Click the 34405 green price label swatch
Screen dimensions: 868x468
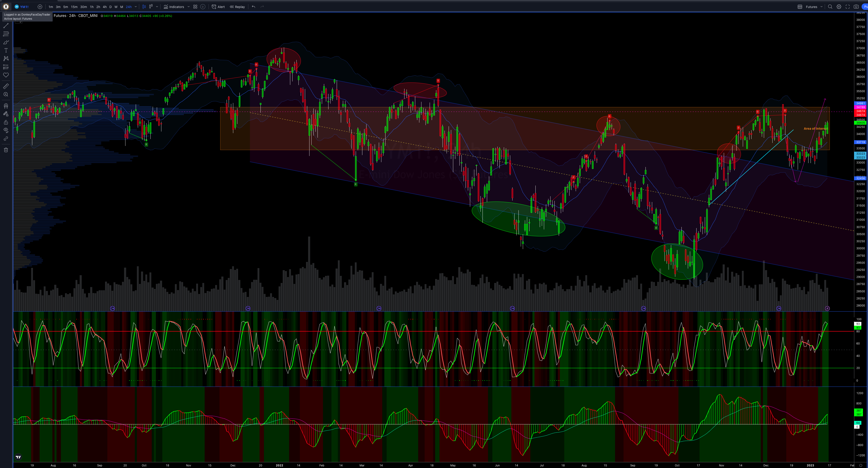pyautogui.click(x=860, y=123)
